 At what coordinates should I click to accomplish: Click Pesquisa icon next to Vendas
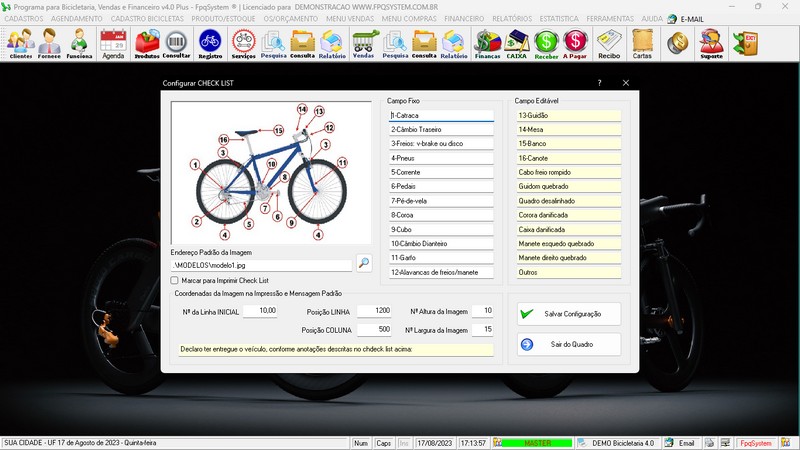pyautogui.click(x=395, y=44)
